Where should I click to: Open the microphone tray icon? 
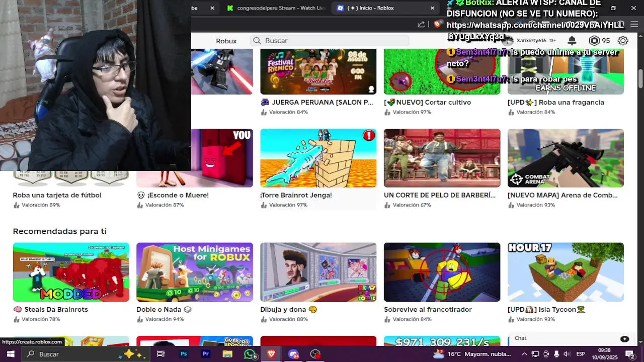pos(556,354)
